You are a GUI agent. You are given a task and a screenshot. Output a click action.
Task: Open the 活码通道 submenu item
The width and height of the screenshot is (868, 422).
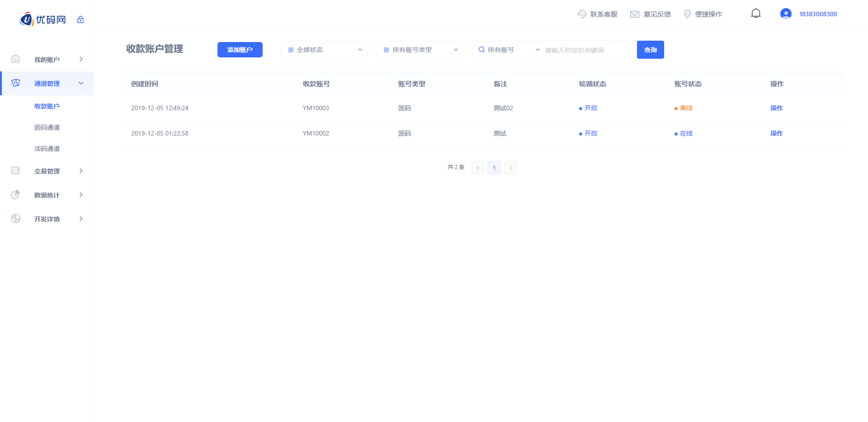click(47, 149)
